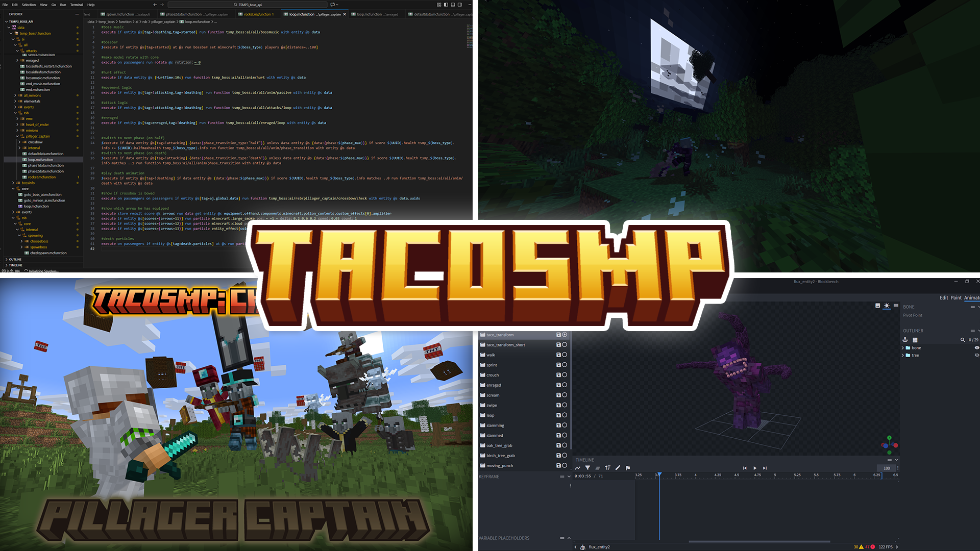
Task: Toggle playback circle for walk animation
Action: 565,355
